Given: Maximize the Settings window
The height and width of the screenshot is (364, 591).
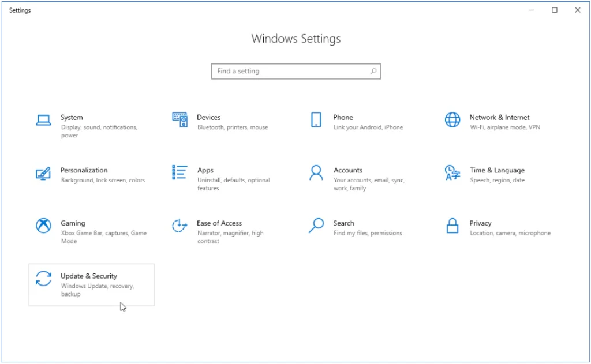Looking at the screenshot, I should 555,10.
